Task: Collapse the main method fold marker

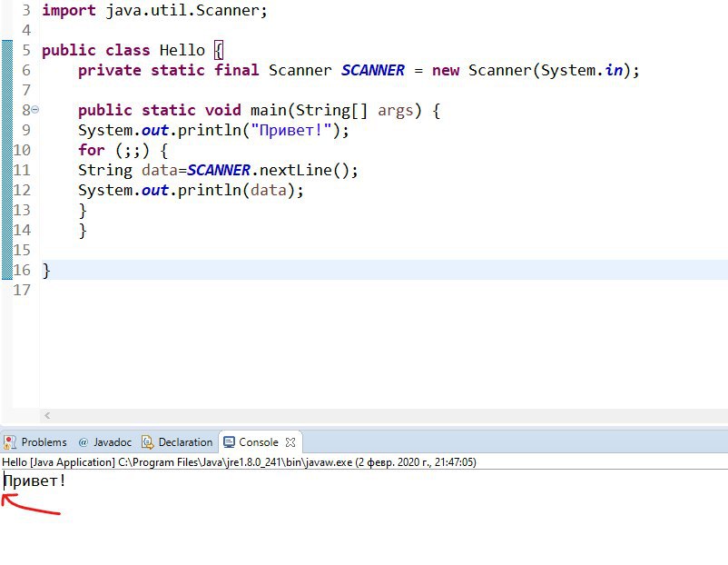Action: click(x=34, y=110)
